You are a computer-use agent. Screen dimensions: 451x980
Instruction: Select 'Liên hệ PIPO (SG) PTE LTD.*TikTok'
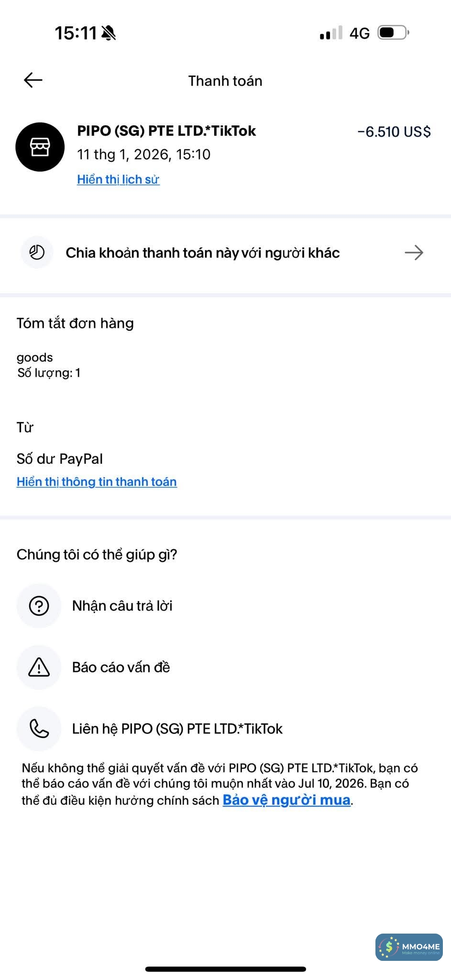(177, 728)
